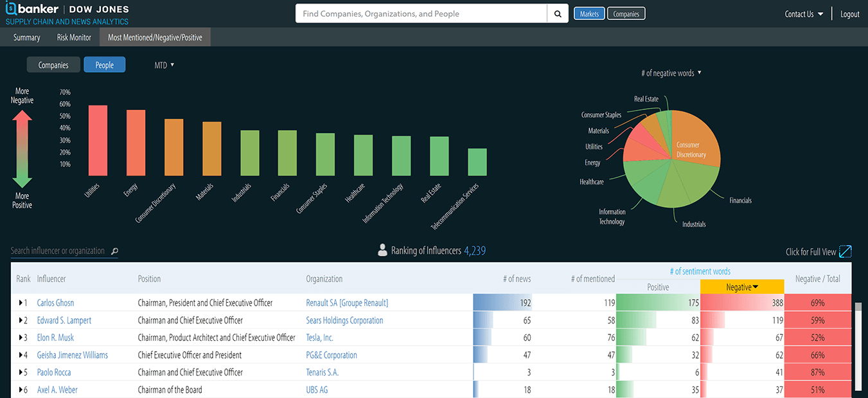The height and width of the screenshot is (398, 868).
Task: Open the Elon R. Musk influencer link
Action: 55,338
